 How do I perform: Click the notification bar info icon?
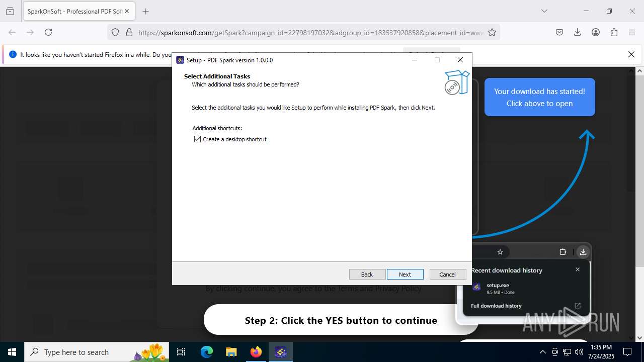(x=13, y=54)
